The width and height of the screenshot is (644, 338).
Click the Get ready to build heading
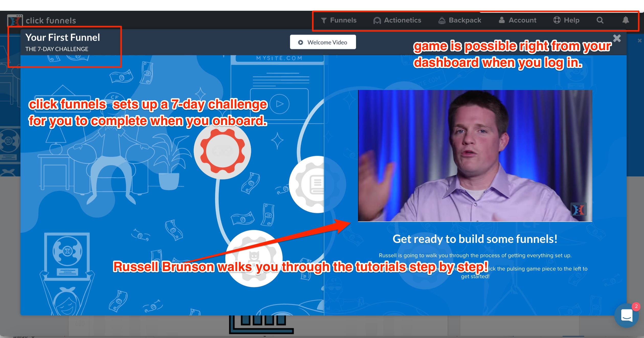click(x=475, y=239)
